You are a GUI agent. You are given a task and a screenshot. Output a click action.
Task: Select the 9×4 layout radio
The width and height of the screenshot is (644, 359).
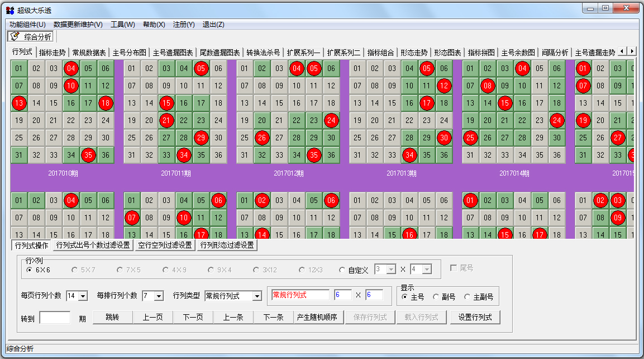coord(211,270)
